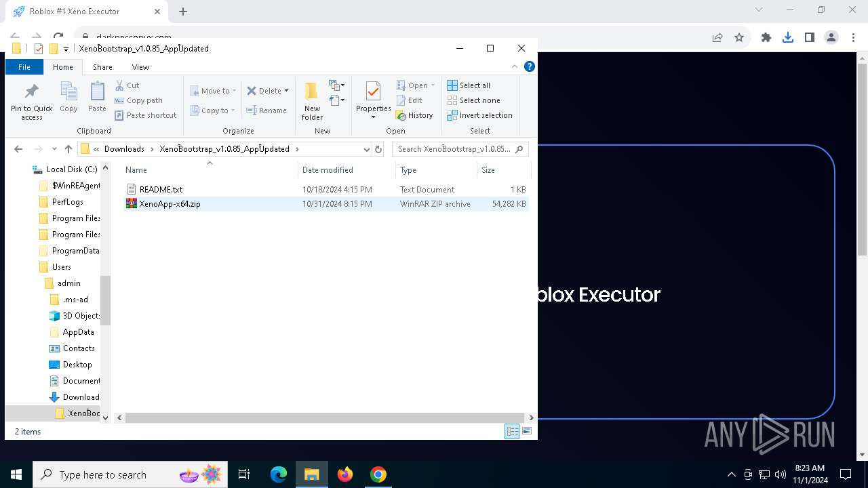Go up one folder level
This screenshot has width=868, height=488.
point(68,149)
